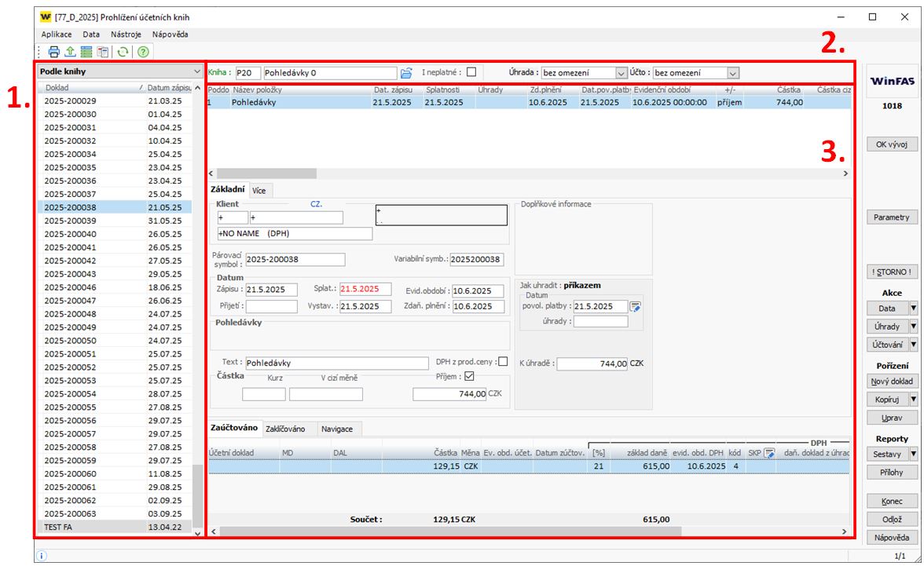Click edit icon beside povol. platby date
Viewport: 924px width, 566px height.
click(x=635, y=306)
